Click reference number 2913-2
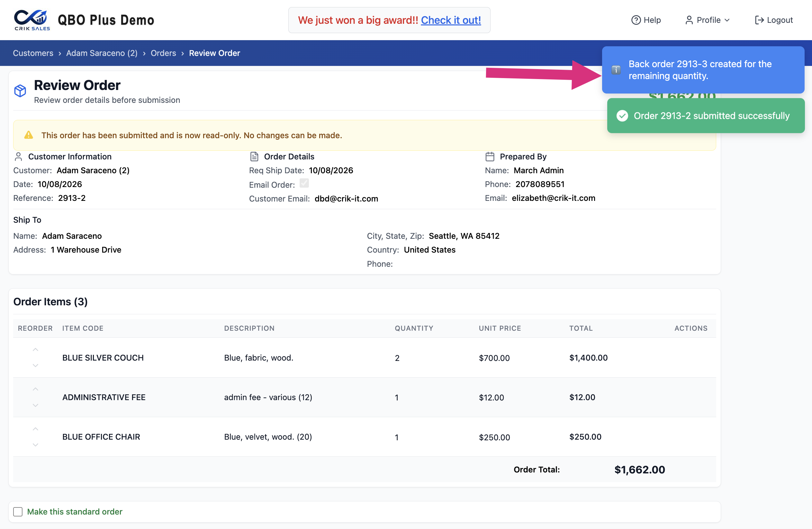The width and height of the screenshot is (812, 529). click(72, 198)
